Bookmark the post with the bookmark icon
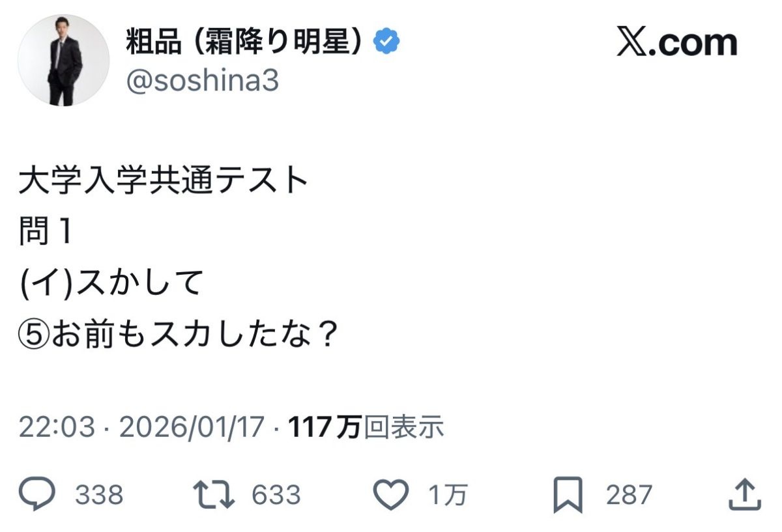The image size is (782, 532). coord(566,496)
